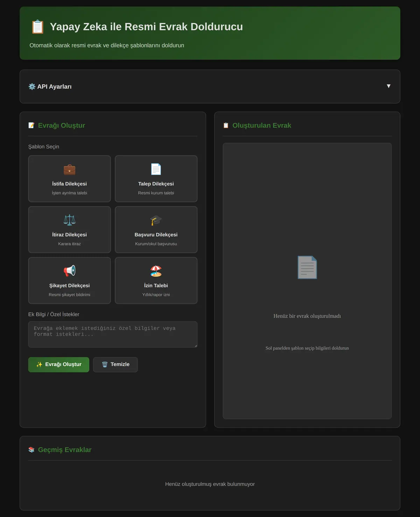Choose the Talep Dilekçesi template title
This screenshot has width=420, height=517.
(x=156, y=184)
